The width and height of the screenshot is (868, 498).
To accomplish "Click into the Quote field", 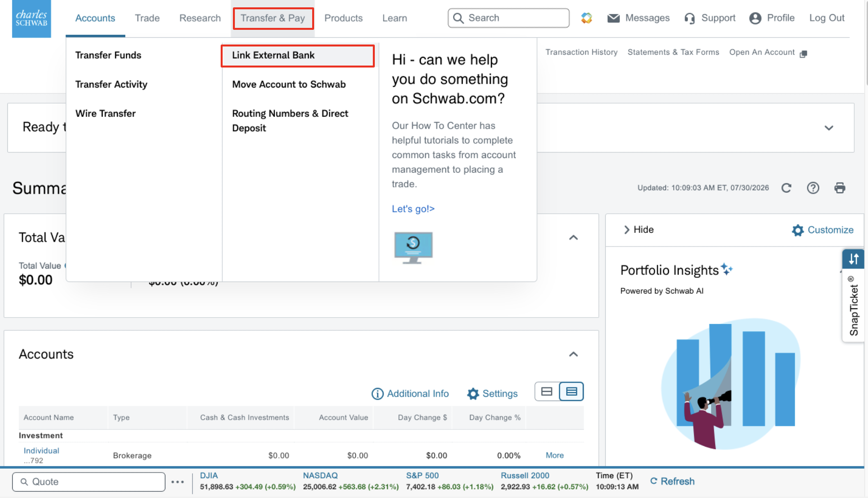I will (x=89, y=482).
